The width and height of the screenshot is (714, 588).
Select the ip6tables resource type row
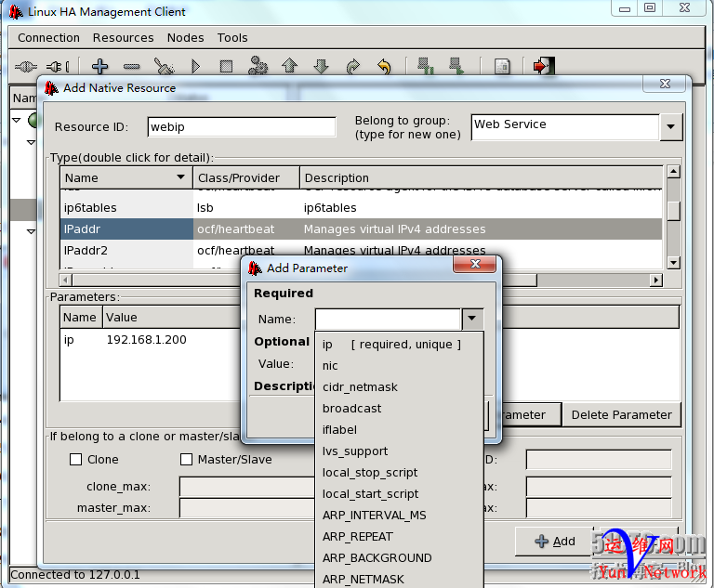click(x=361, y=207)
